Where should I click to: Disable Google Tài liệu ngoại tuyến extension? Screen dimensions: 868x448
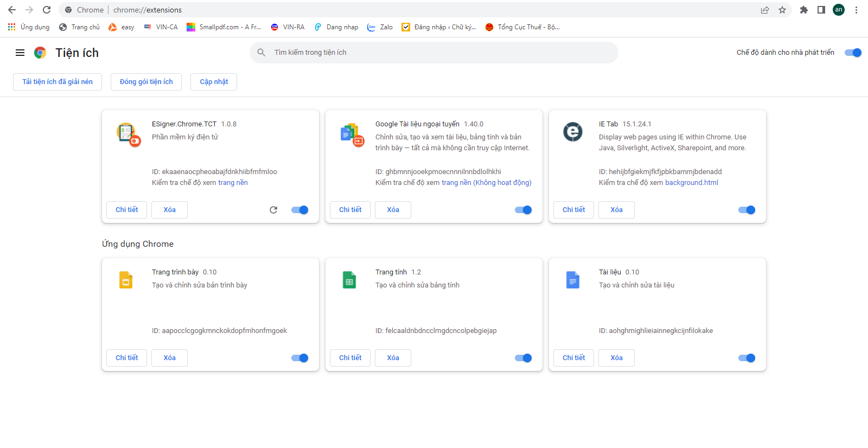(523, 210)
